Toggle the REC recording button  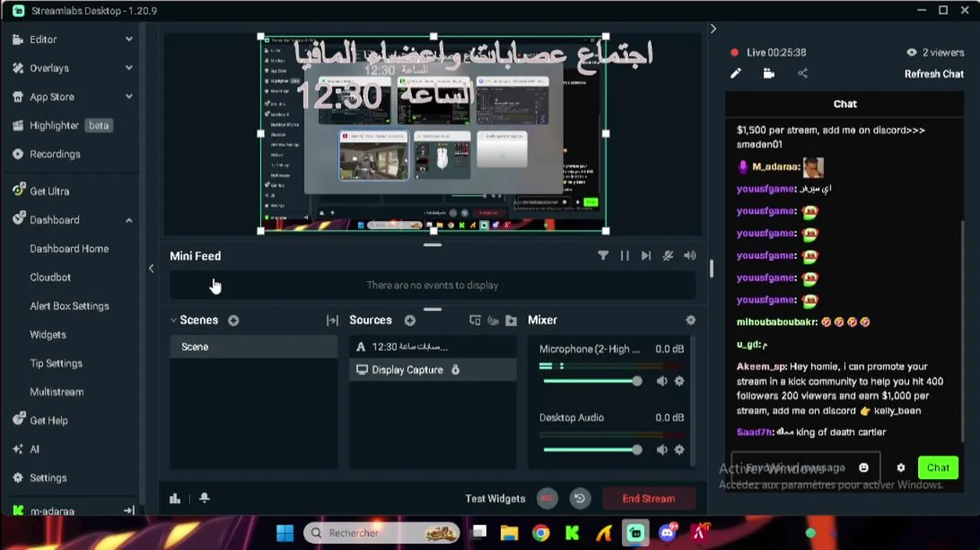(x=546, y=499)
